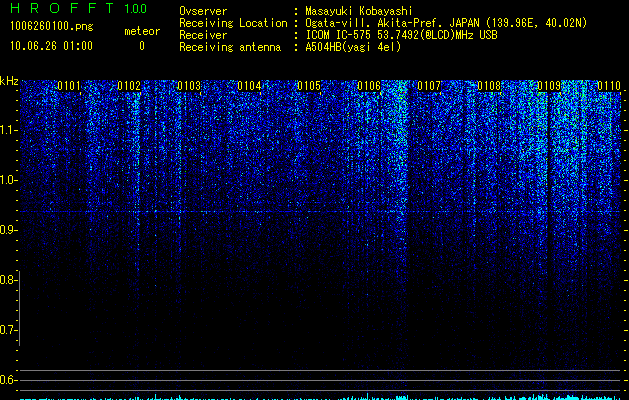Screen dimensions: 629x400
Task: Click the 0103 time marker
Action: [x=189, y=86]
